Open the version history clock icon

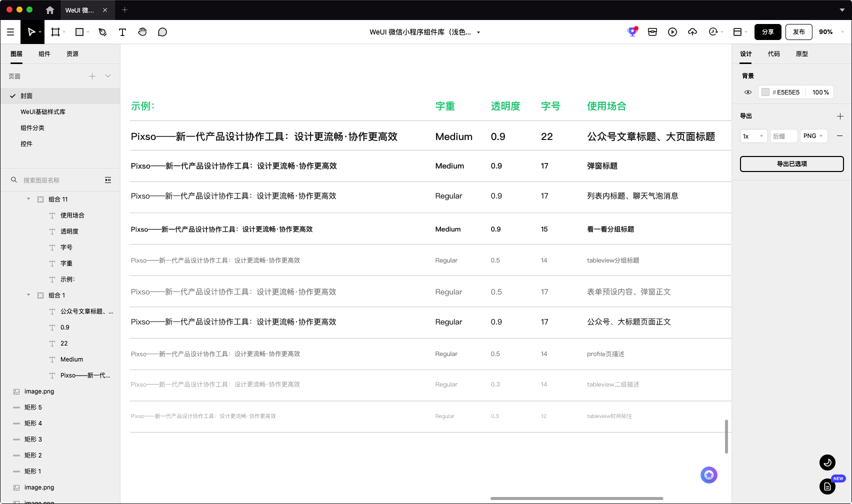[713, 32]
